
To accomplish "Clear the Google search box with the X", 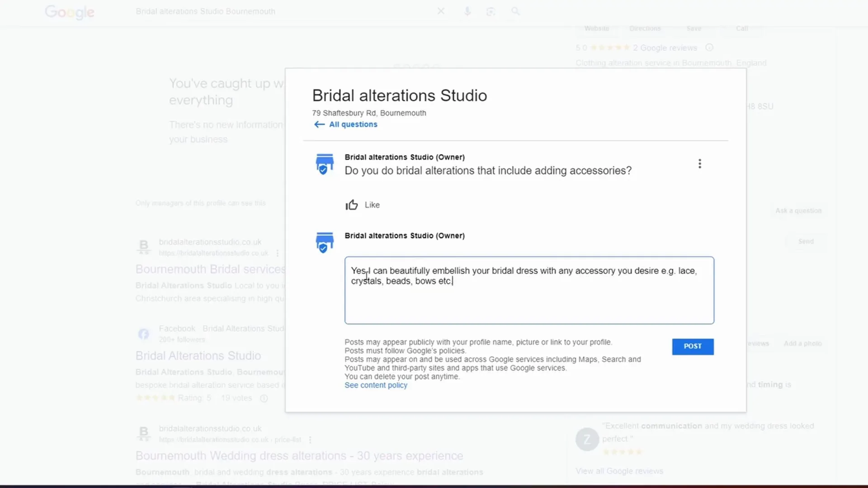I will pyautogui.click(x=441, y=11).
